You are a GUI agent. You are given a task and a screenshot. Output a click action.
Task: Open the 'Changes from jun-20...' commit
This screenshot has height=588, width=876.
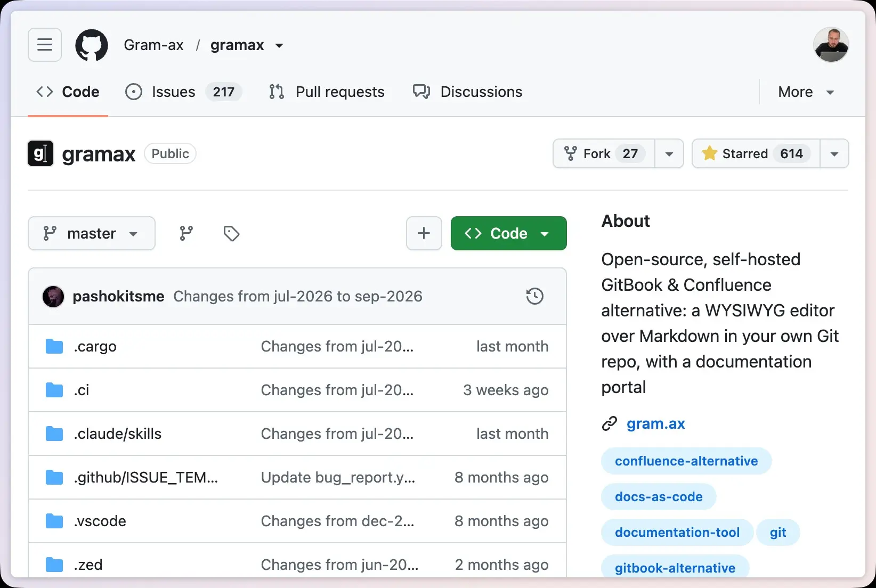click(x=339, y=565)
